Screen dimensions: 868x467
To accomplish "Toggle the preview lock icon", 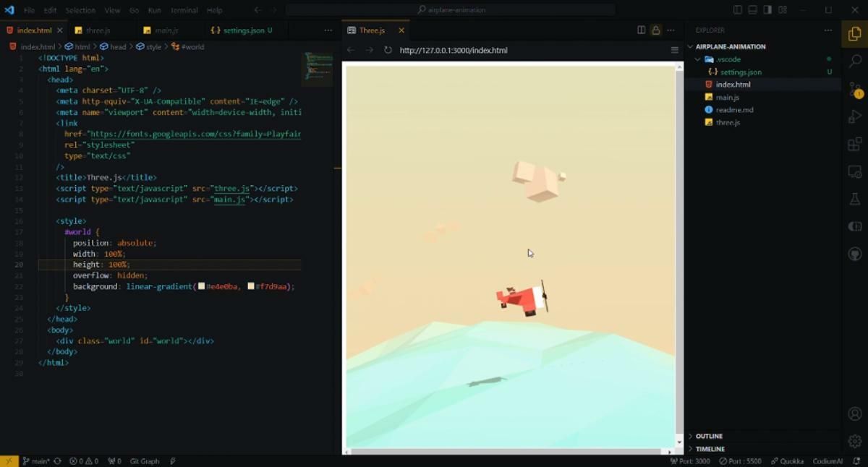I will [x=655, y=30].
